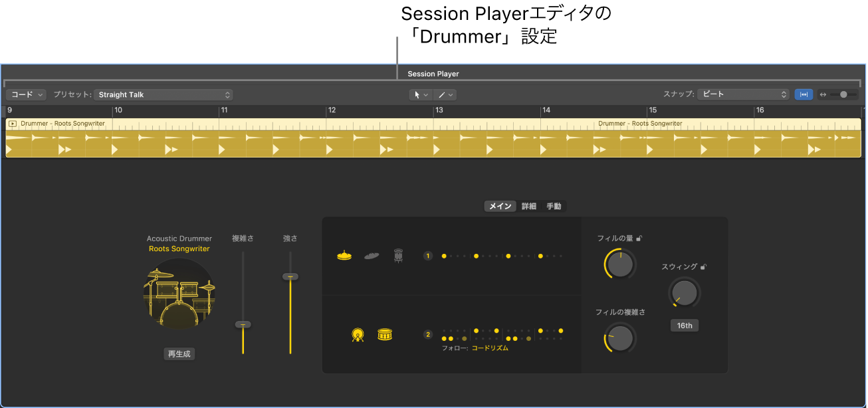The image size is (868, 408).
Task: Click bar 13 on the ruler
Action: pyautogui.click(x=439, y=110)
